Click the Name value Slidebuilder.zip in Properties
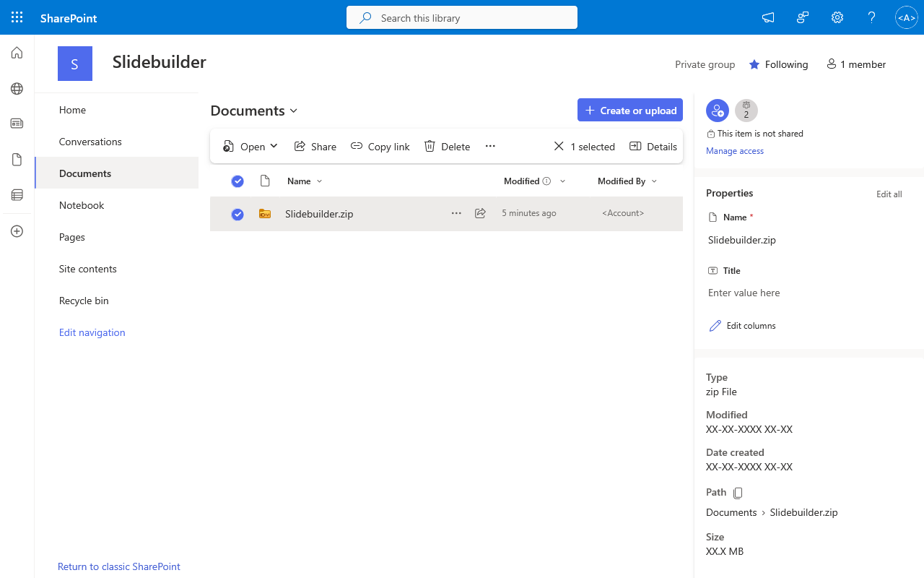924x578 pixels. pos(742,240)
